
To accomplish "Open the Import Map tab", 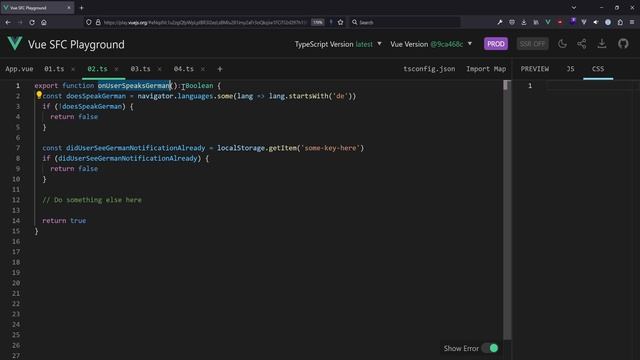I will 486,69.
